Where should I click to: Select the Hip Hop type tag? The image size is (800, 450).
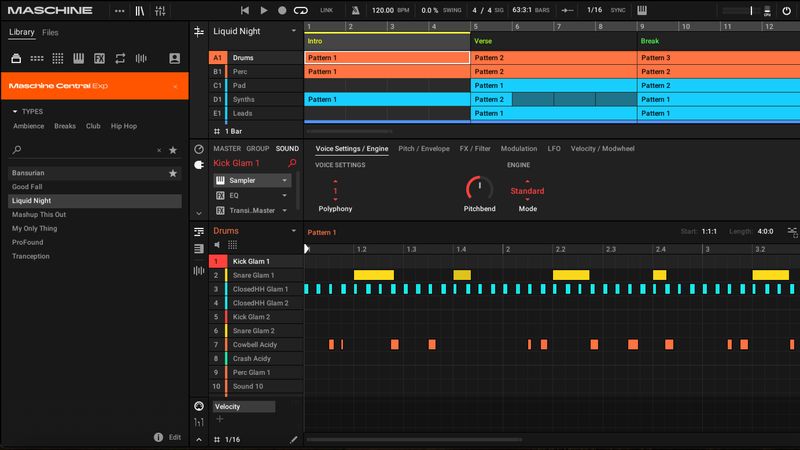(124, 126)
